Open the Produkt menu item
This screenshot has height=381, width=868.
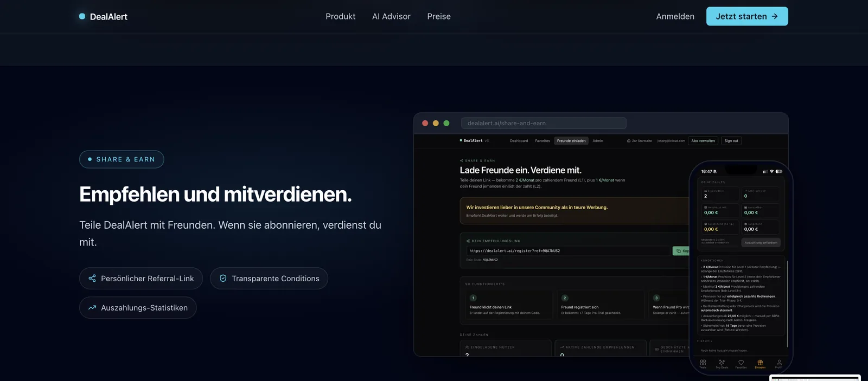(341, 16)
